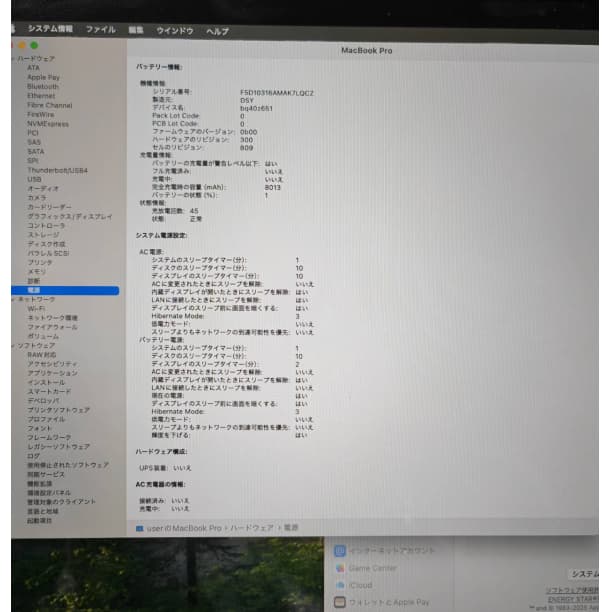This screenshot has height=612, width=612.
Task: Open the ソフトウェア使用許諾 link in the background window
Action: pyautogui.click(x=572, y=591)
